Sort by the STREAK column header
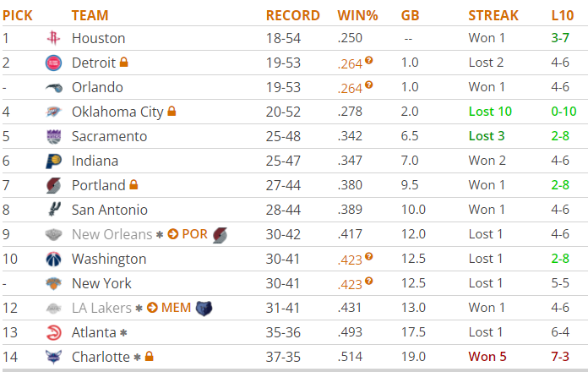Viewport: 588px width, 372px height. point(493,15)
